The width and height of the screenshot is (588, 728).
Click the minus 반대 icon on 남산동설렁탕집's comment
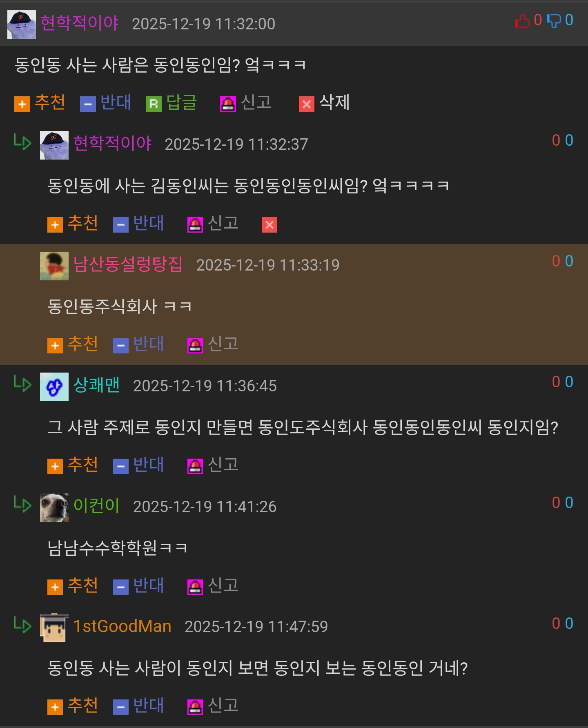coord(121,346)
